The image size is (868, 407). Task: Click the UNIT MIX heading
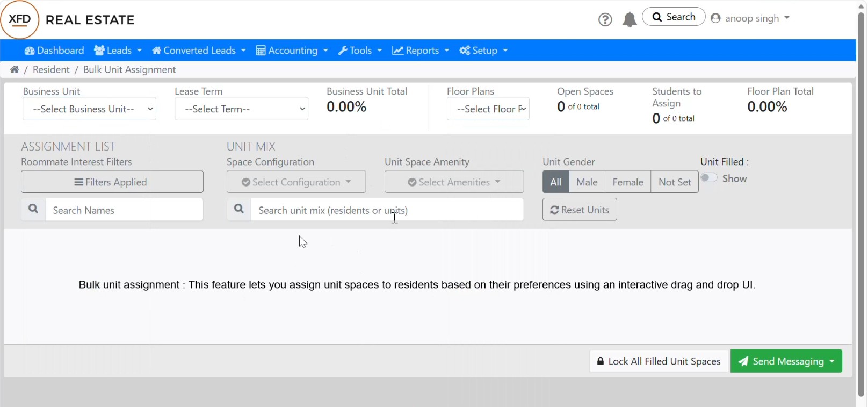251,147
